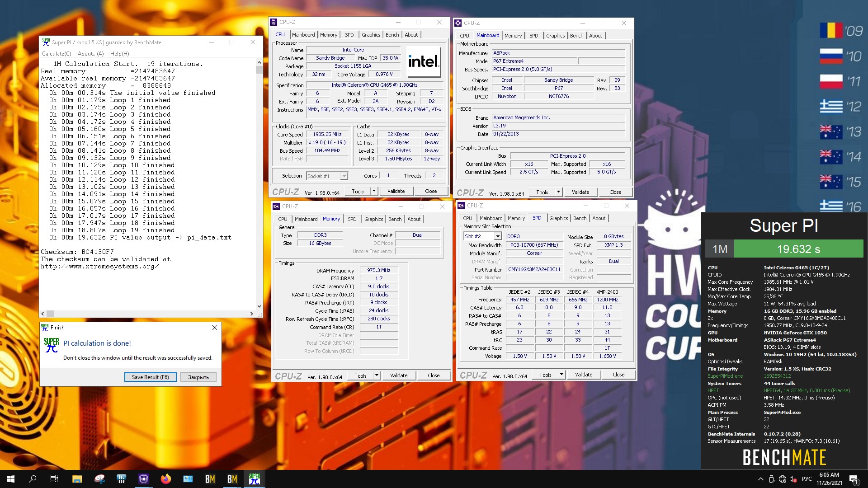This screenshot has width=868, height=488.
Task: Click BIOS Version L3.19 field
Action: click(x=558, y=126)
